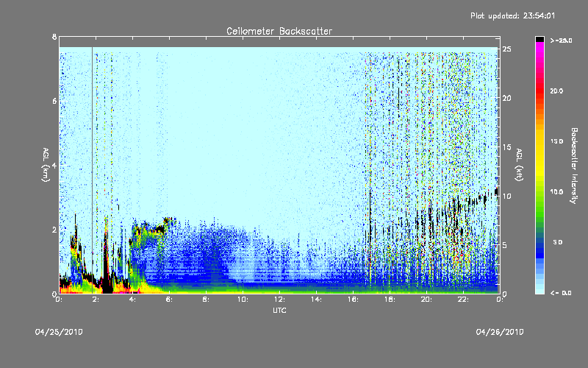Click the '14:' UTC tick label
The image size is (588, 368).
pyautogui.click(x=316, y=300)
